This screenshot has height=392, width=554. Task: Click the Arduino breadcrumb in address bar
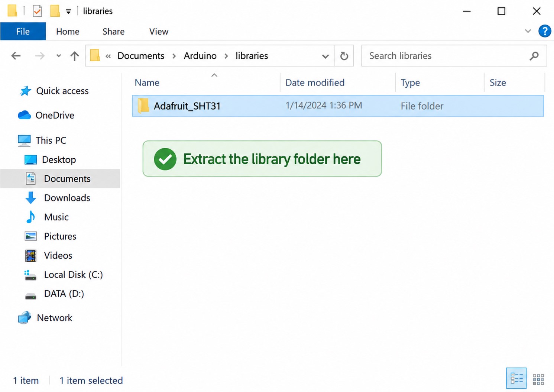200,56
